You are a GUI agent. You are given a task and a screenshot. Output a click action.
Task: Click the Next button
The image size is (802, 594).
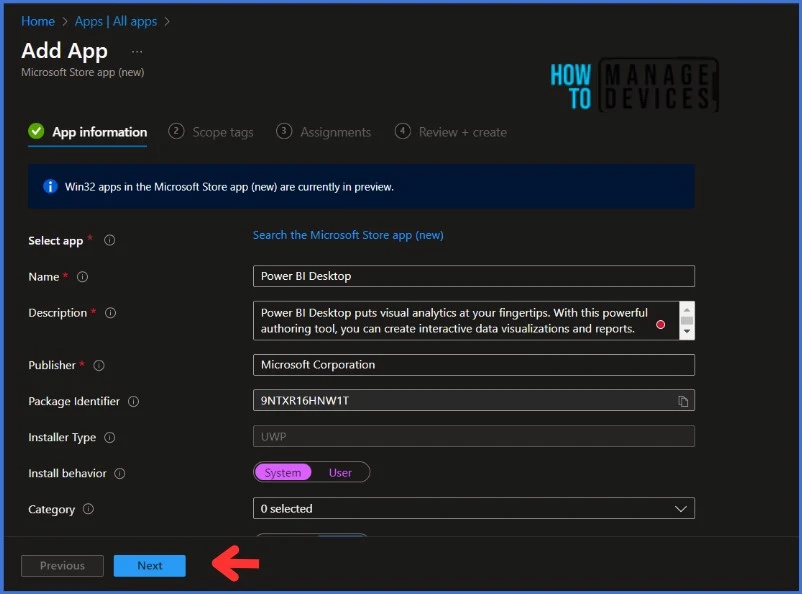pyautogui.click(x=149, y=566)
